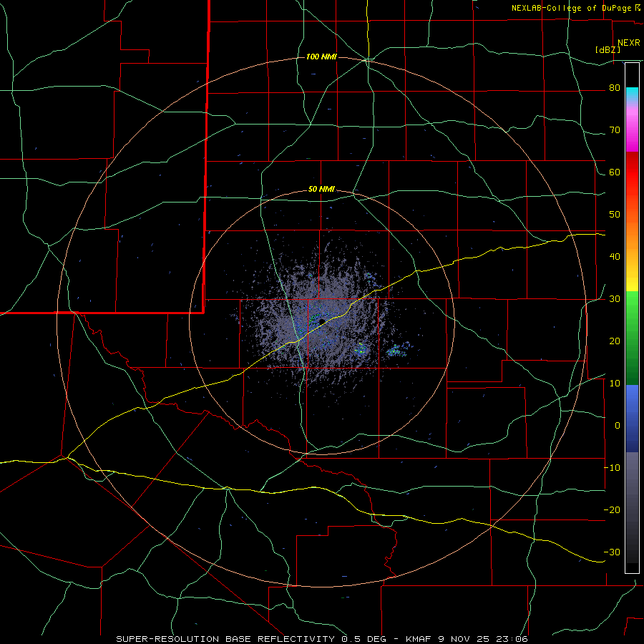Click the 100 NMI range ring label

coord(321,57)
